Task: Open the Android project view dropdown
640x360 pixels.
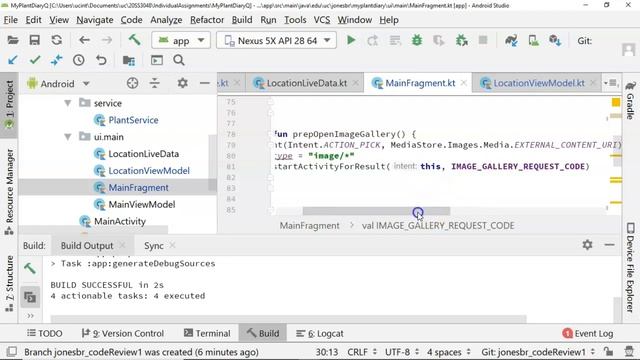Action: (x=58, y=84)
